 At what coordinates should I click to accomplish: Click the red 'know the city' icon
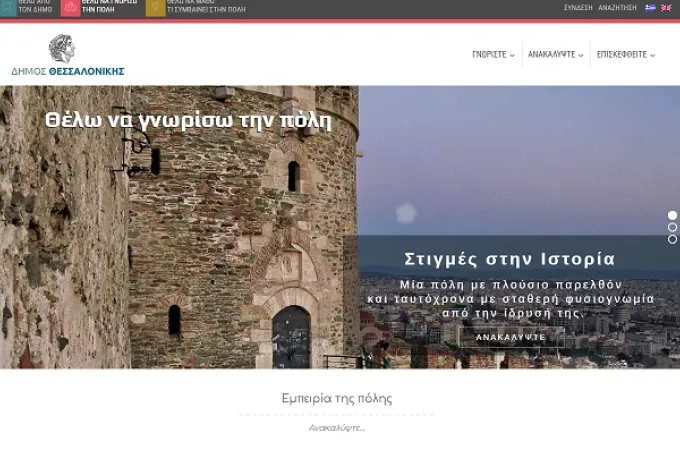pyautogui.click(x=70, y=8)
